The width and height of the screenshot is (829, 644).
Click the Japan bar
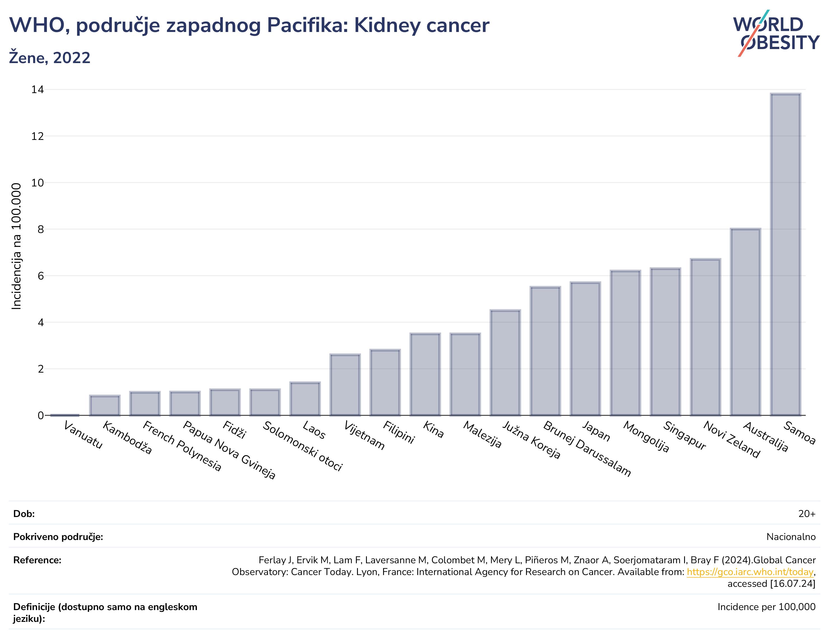(x=585, y=348)
